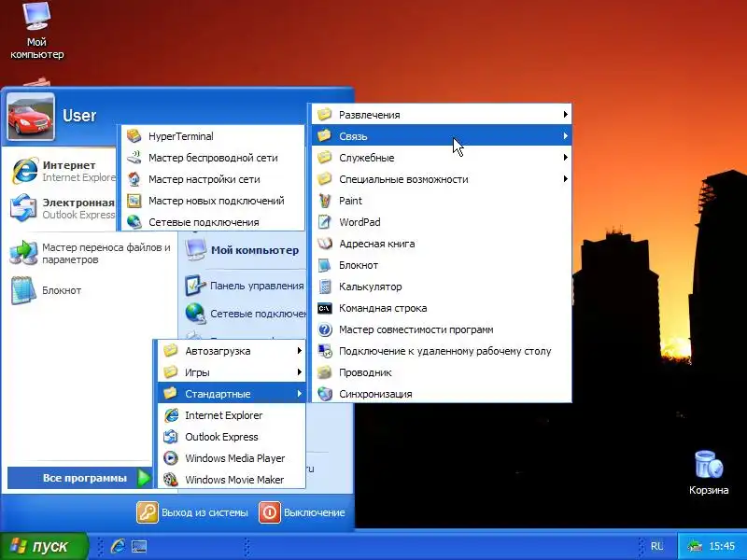Screen dimensions: 747x560
Task: Launch Блокнот from Стандартные menu
Action: tap(442, 265)
